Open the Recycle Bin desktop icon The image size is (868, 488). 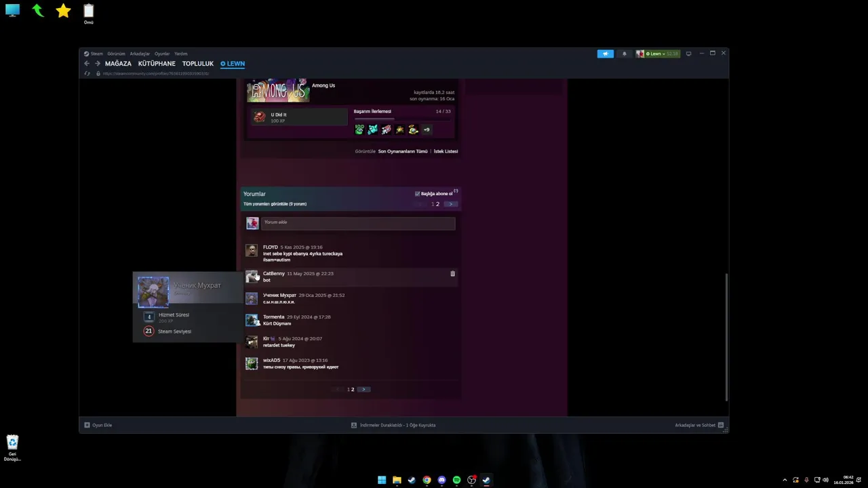pos(12,447)
